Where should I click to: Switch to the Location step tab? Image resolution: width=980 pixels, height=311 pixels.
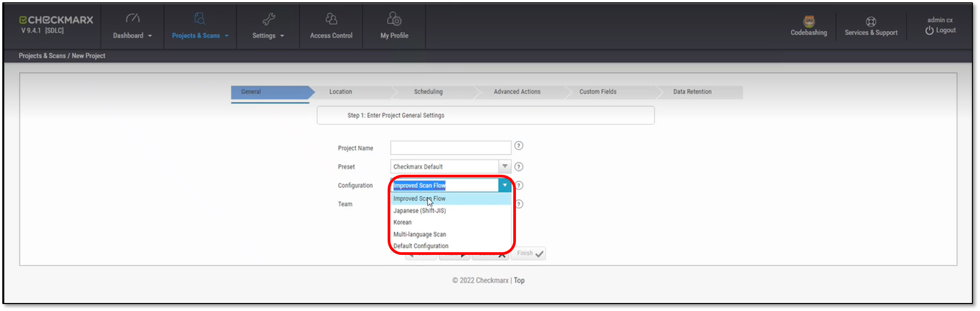(353, 92)
